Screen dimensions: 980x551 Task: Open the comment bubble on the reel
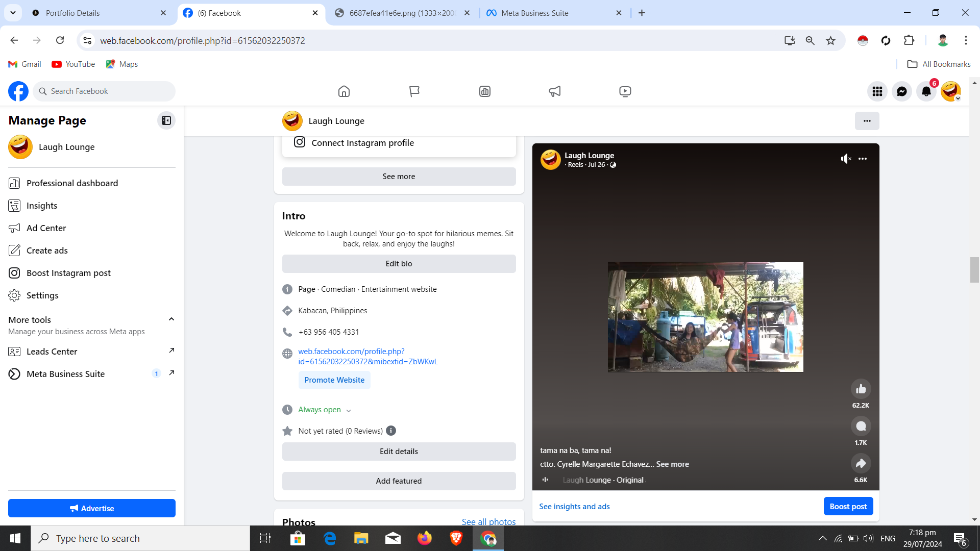point(861,427)
